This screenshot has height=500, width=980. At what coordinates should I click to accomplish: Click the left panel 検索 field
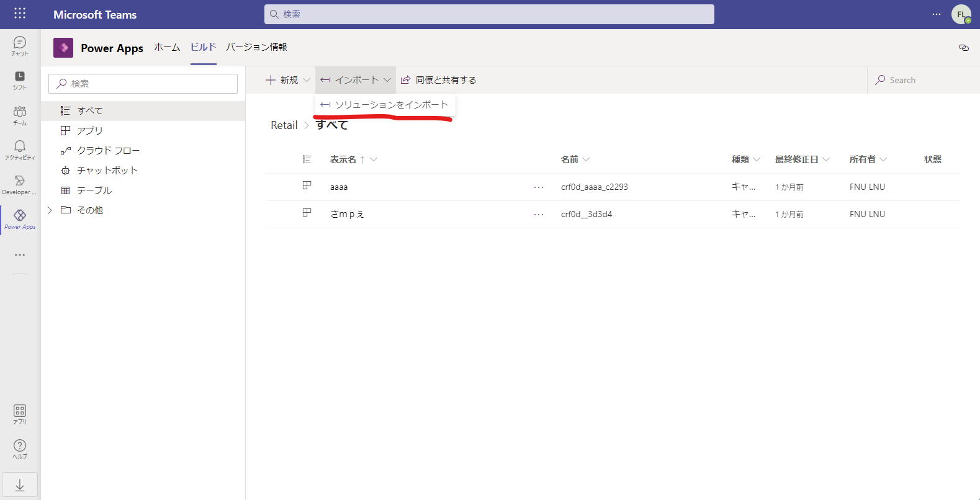(x=143, y=84)
